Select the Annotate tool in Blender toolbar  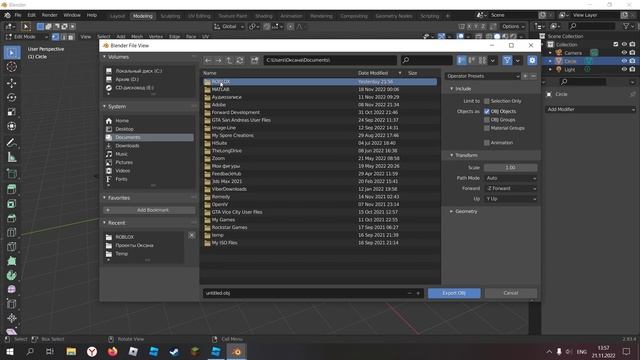(x=12, y=142)
